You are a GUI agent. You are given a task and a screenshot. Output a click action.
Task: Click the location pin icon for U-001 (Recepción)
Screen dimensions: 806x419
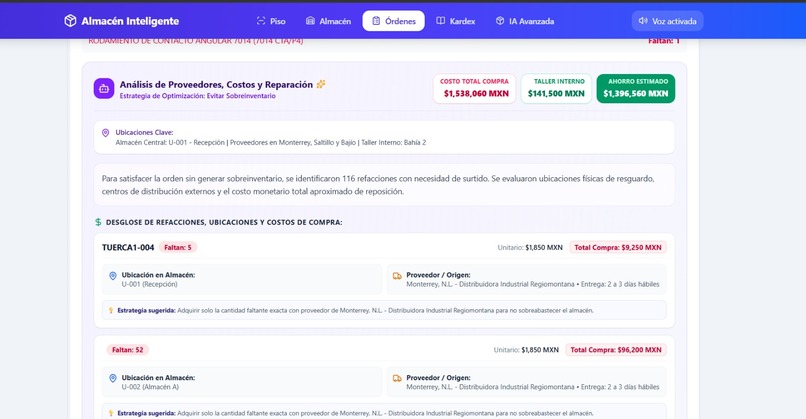click(113, 276)
